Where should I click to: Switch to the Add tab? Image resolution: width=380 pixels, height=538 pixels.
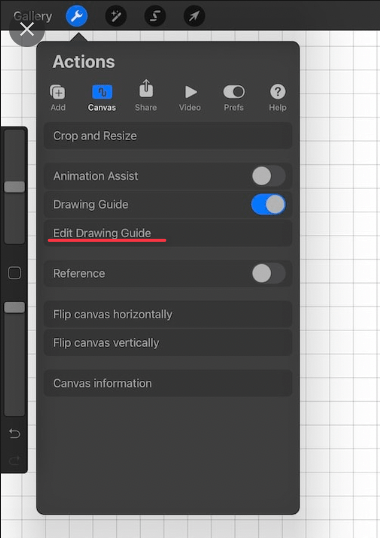(58, 98)
